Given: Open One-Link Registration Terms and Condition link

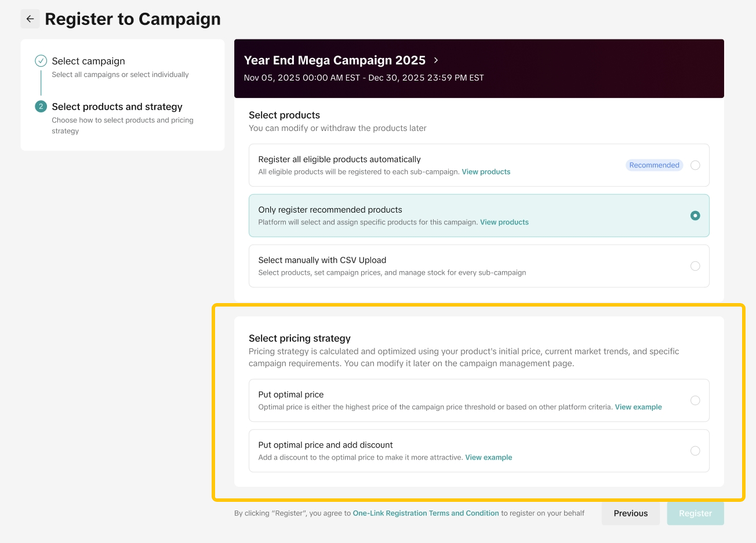Looking at the screenshot, I should click(x=426, y=513).
